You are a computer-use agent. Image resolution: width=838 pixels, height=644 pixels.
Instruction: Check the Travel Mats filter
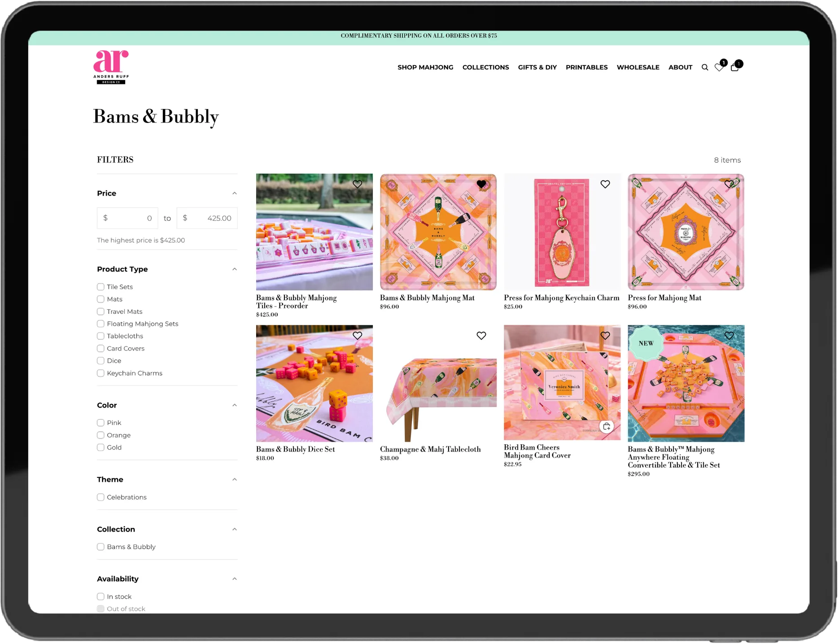pyautogui.click(x=100, y=311)
